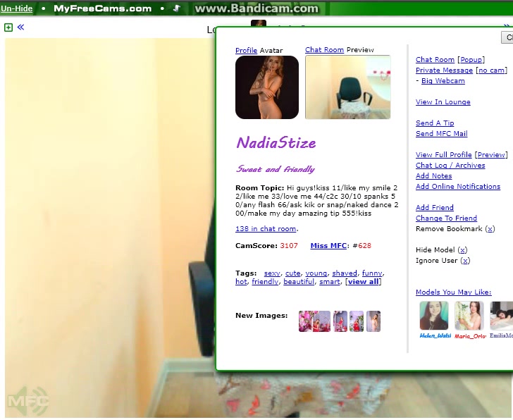Image resolution: width=513 pixels, height=420 pixels.
Task: Click the Helen_Walsi suggested model thumbnail
Action: (x=434, y=316)
